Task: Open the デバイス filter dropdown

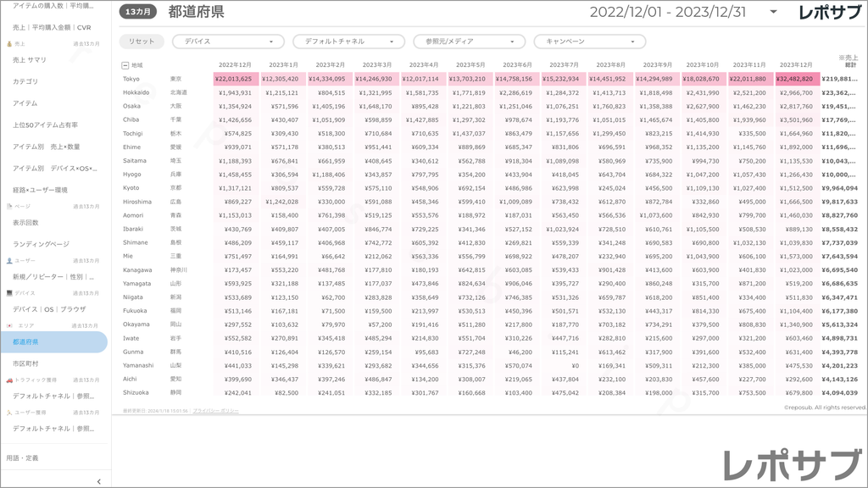Action: pyautogui.click(x=228, y=42)
